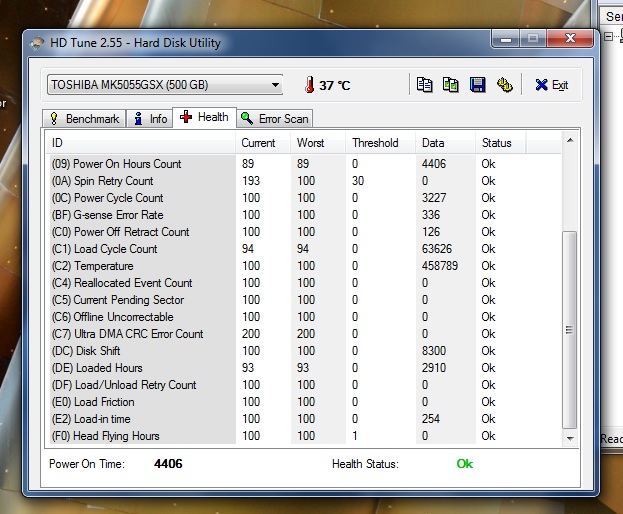Click the ID column header
This screenshot has height=514, width=623.
point(141,143)
